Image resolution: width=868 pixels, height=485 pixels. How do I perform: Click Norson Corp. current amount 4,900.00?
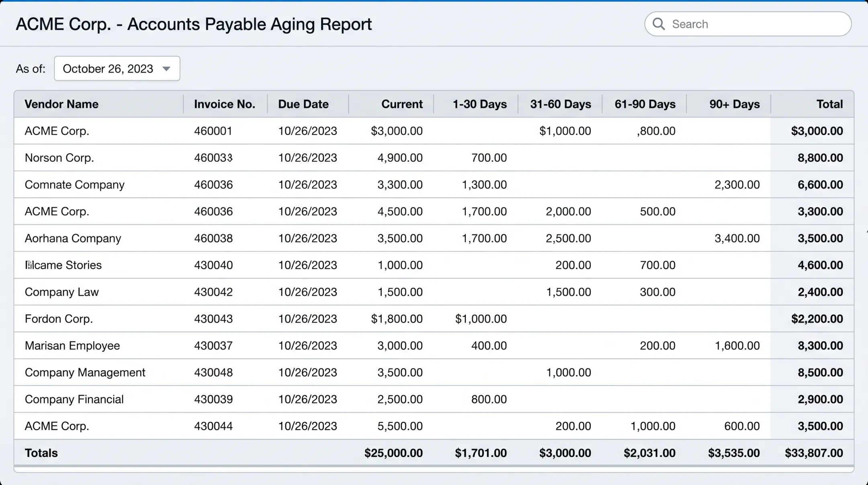[x=400, y=158]
